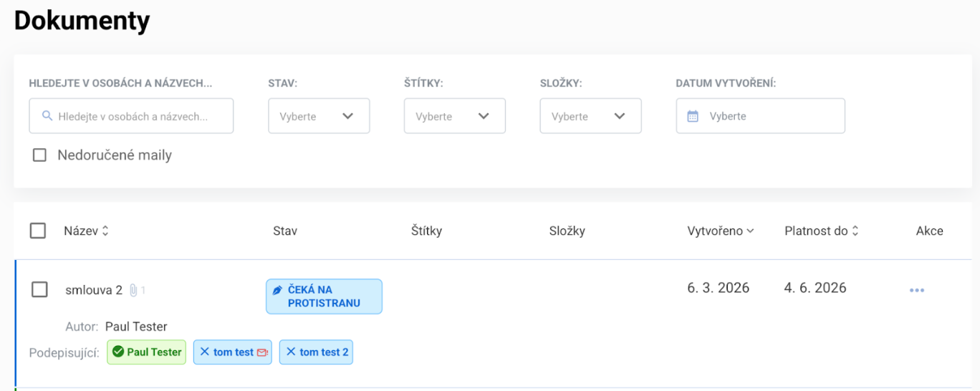Image resolution: width=980 pixels, height=391 pixels.
Task: Expand the Štítky filter dropdown
Action: [454, 116]
